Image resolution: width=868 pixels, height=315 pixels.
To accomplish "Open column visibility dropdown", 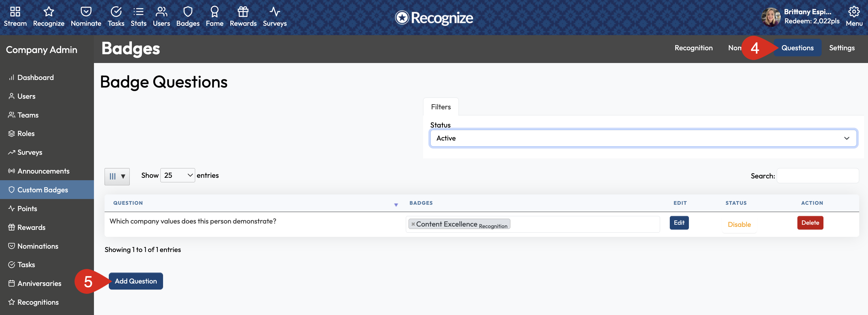I will (x=117, y=176).
